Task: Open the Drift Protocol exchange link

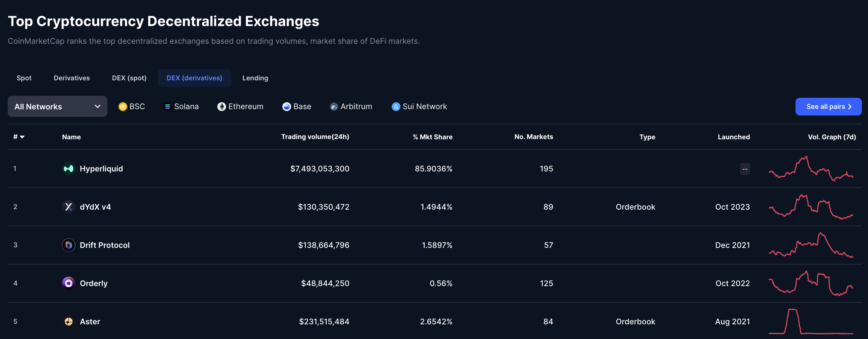Action: [104, 245]
